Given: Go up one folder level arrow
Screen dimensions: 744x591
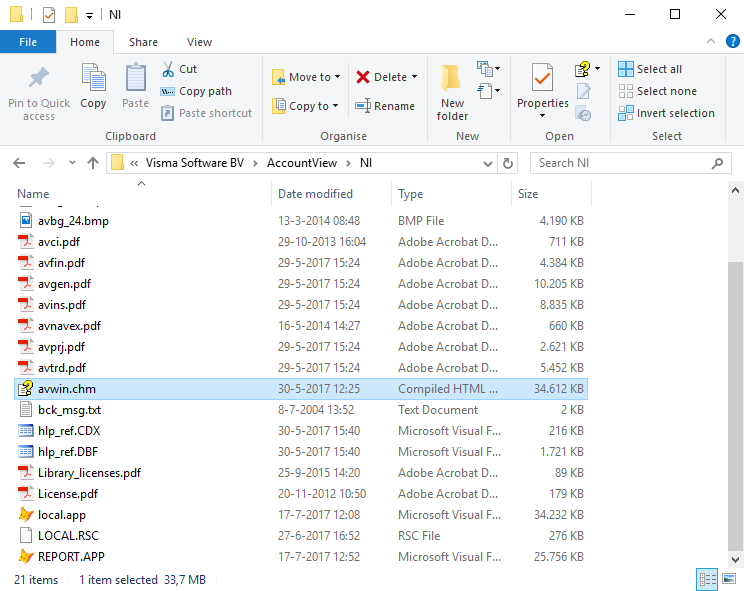Looking at the screenshot, I should tap(93, 163).
